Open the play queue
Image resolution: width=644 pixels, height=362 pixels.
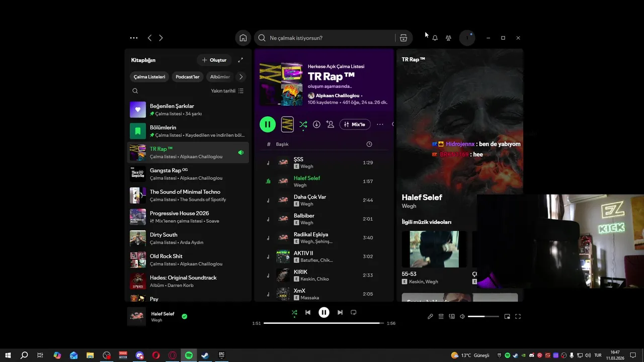pos(441,316)
